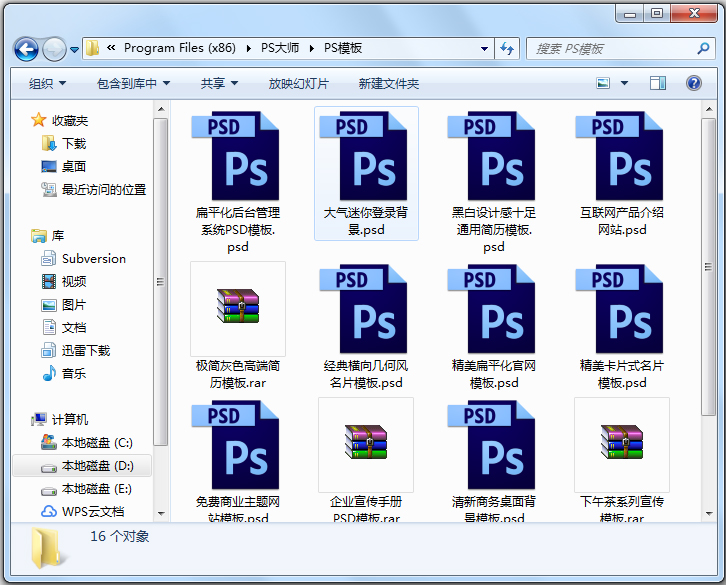Open 本地磁盘 (E:)
The width and height of the screenshot is (726, 585).
(87, 488)
